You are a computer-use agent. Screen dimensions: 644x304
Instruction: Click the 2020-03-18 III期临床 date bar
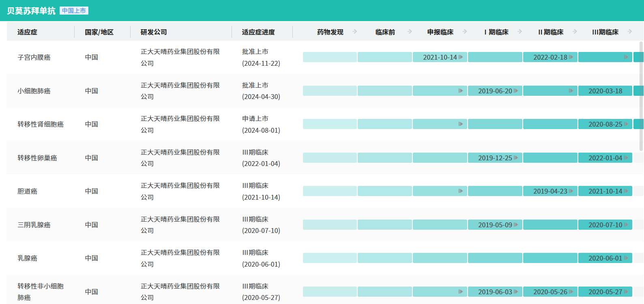[x=605, y=91]
